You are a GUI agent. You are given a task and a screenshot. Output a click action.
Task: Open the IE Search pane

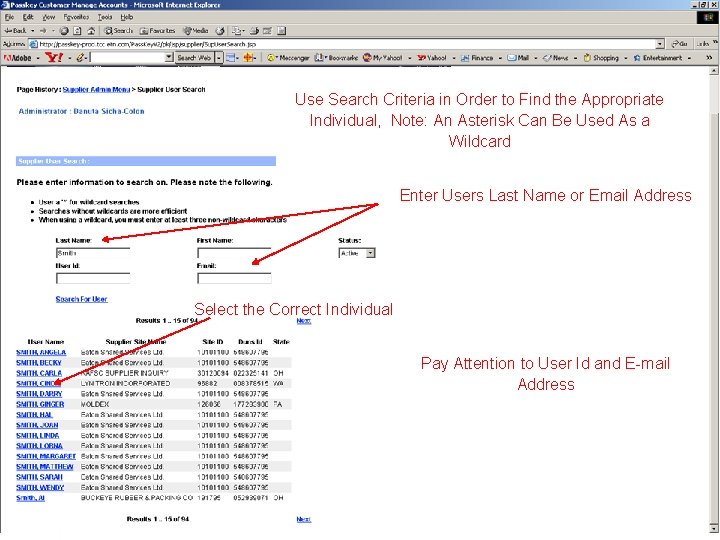[x=118, y=31]
